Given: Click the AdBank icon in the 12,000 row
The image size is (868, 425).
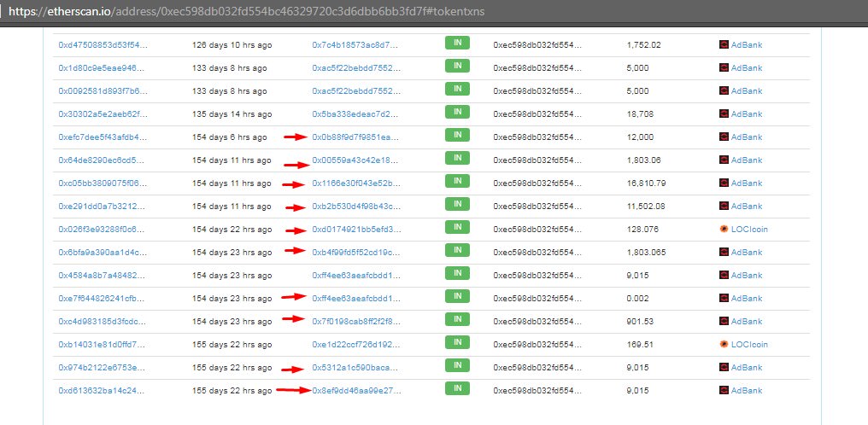Looking at the screenshot, I should 724,137.
